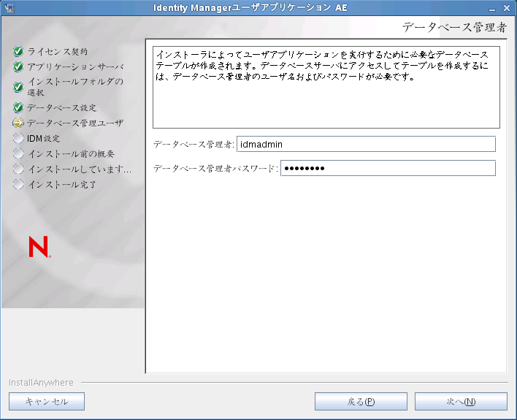The image size is (517, 420).
Task: Click the yellow arrow icon at データベース管理ユーザ
Action: pyautogui.click(x=18, y=123)
